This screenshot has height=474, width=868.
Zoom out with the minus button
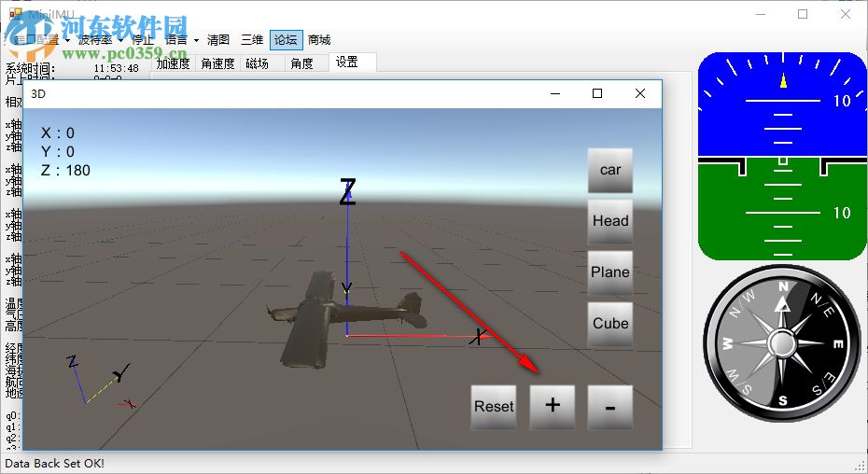[610, 407]
